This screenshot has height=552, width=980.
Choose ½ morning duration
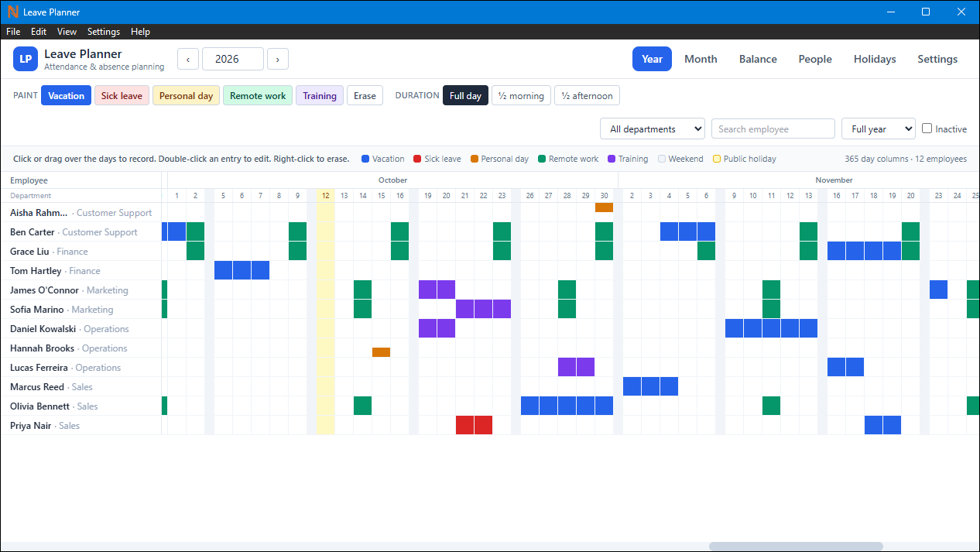(x=521, y=96)
